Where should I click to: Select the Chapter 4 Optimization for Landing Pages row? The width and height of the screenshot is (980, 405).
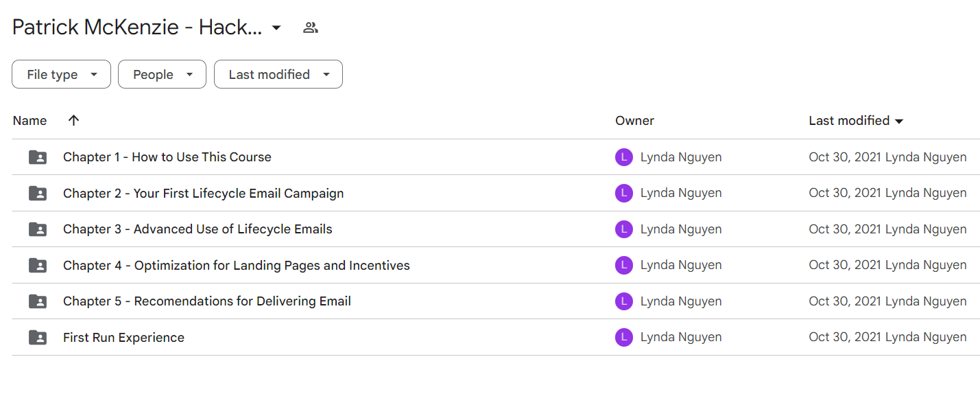click(x=496, y=265)
